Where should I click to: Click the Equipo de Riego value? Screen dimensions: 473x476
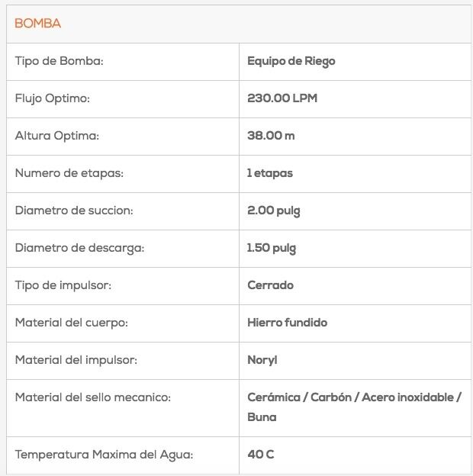point(291,61)
